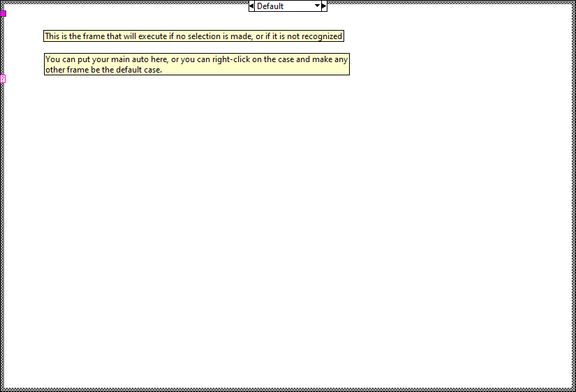Viewport: 576px width, 392px height.
Task: Click the structure's bottom-right corner
Action: 573,389
